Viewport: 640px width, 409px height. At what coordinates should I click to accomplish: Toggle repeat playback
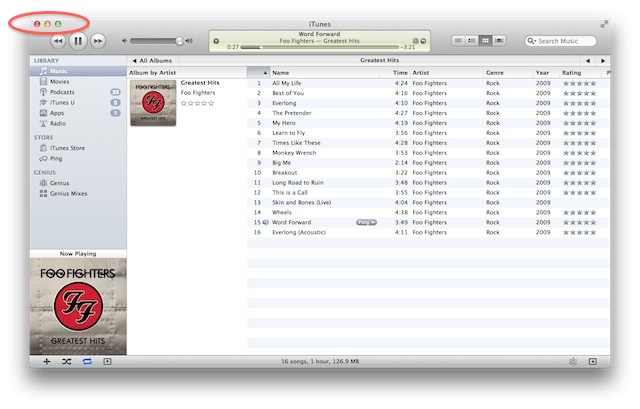[87, 362]
